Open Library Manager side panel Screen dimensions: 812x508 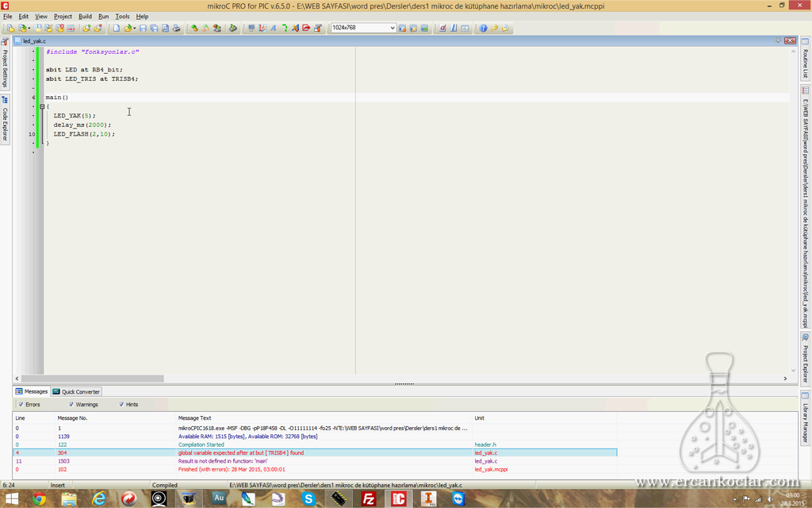click(806, 418)
